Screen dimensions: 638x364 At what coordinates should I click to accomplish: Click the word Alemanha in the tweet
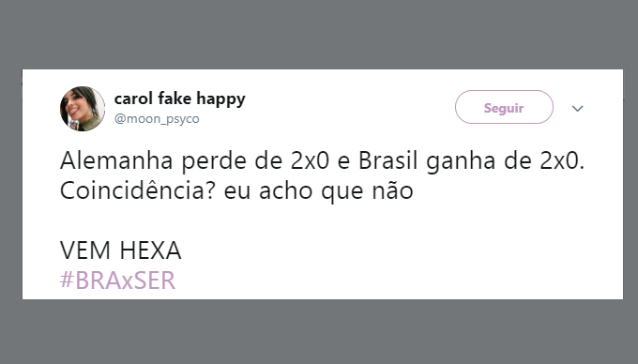pos(116,160)
